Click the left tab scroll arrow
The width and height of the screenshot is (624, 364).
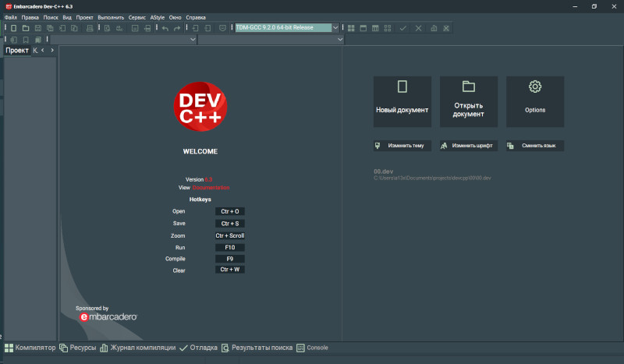[x=43, y=51]
